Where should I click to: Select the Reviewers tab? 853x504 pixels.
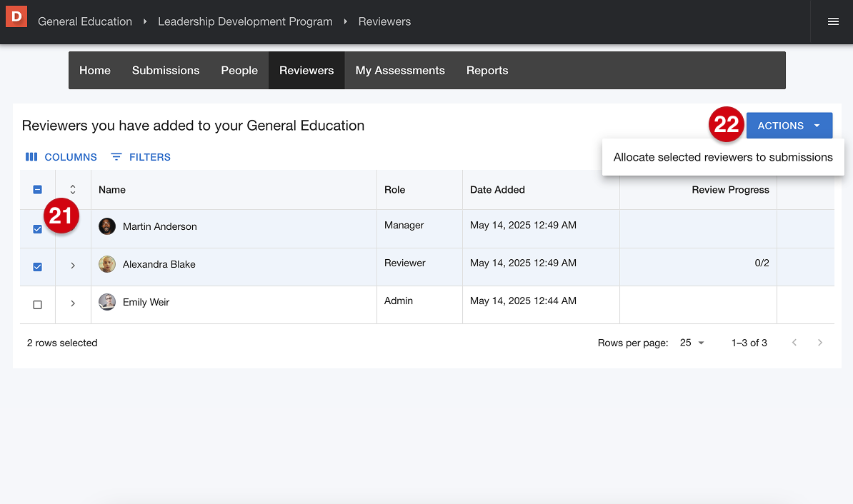(x=306, y=70)
